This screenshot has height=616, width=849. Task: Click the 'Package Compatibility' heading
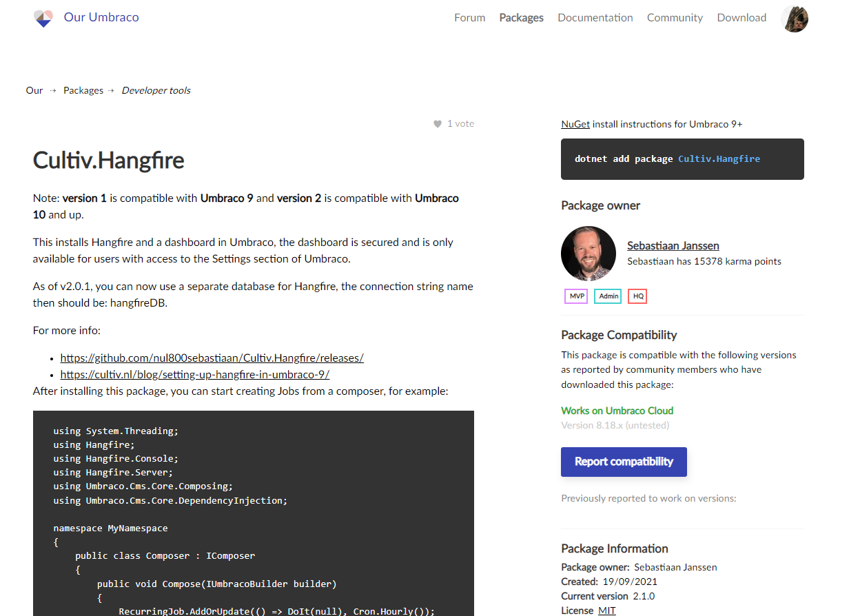[x=619, y=335]
